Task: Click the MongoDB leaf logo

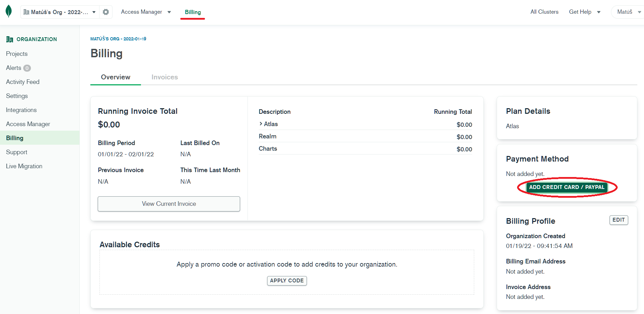Action: pyautogui.click(x=9, y=11)
